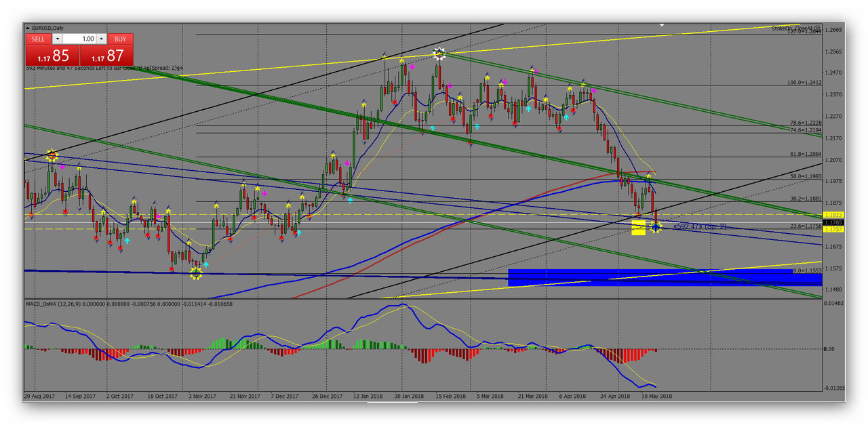The height and width of the screenshot is (425, 868).
Task: Click the «592.47» (Sp: 2) chart label
Action: point(698,226)
